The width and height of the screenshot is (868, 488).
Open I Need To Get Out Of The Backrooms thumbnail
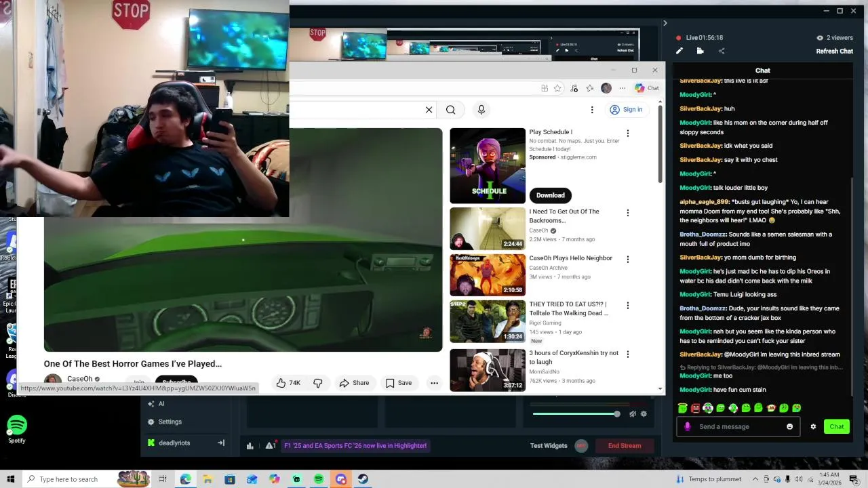(x=488, y=228)
